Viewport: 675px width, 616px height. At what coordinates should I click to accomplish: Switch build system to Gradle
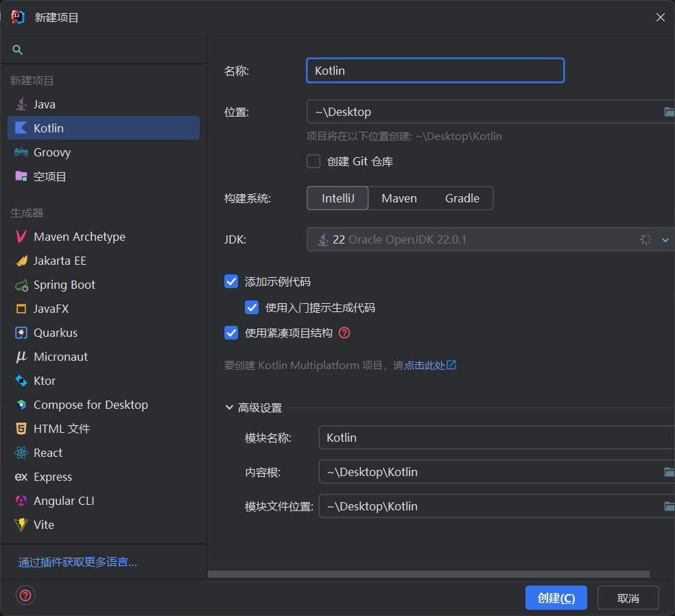(x=462, y=198)
